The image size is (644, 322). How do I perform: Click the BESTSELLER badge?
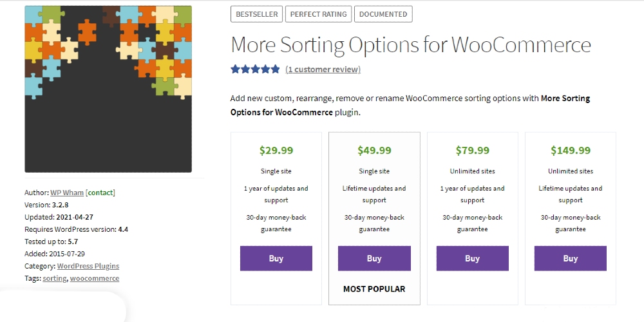(x=257, y=14)
